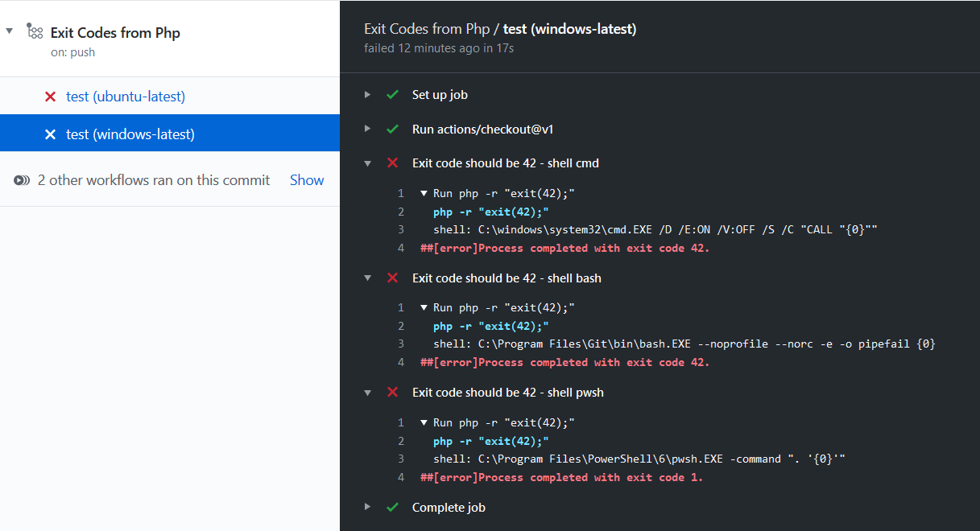The width and height of the screenshot is (980, 531).
Task: Click the 'on: push' trigger text
Action: point(72,52)
